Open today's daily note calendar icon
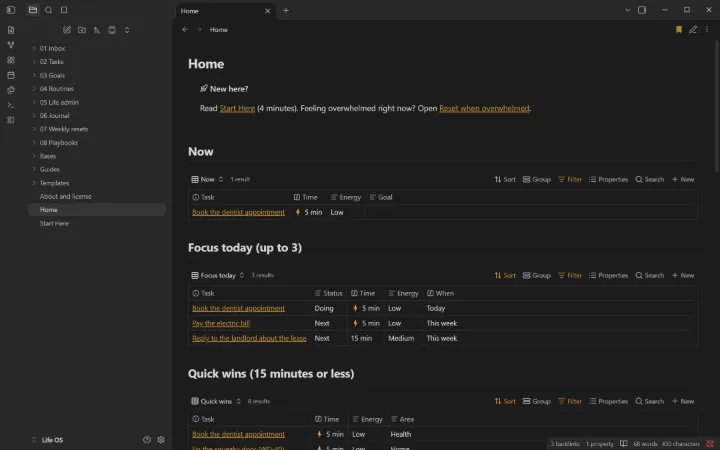This screenshot has width=720, height=450. click(11, 75)
